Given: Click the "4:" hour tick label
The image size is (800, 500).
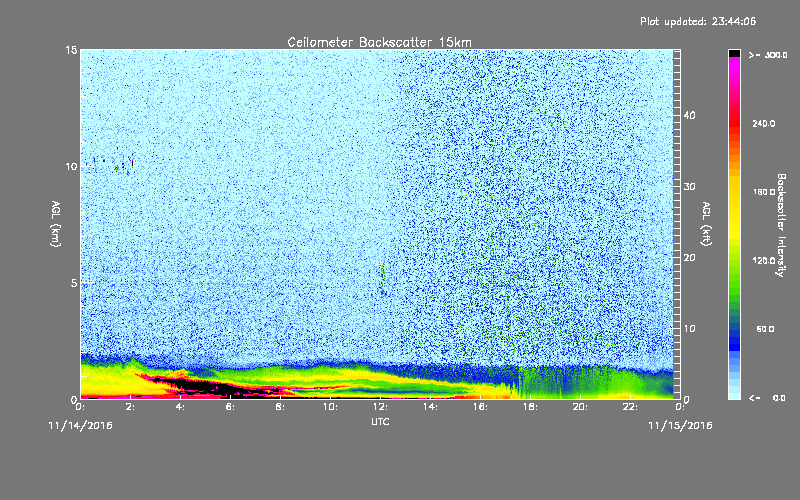Looking at the screenshot, I should pyautogui.click(x=181, y=407).
